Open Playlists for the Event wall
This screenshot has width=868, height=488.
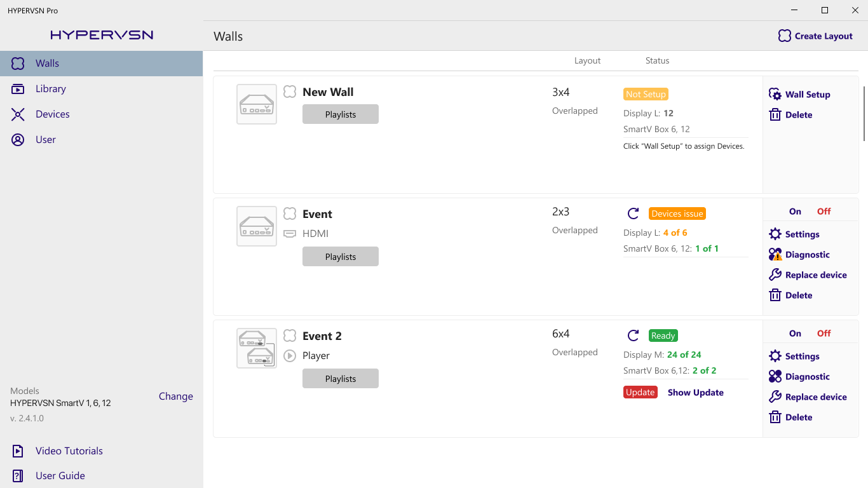[x=341, y=257]
